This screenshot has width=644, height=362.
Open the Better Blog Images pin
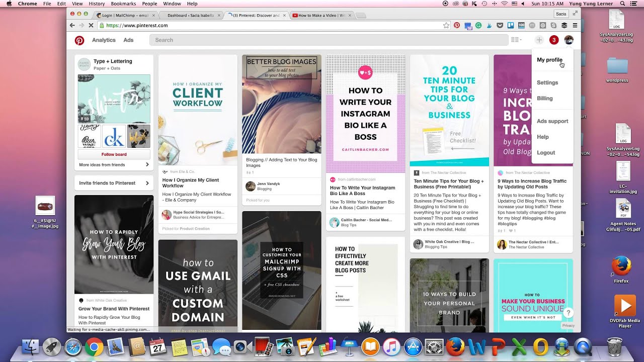282,104
